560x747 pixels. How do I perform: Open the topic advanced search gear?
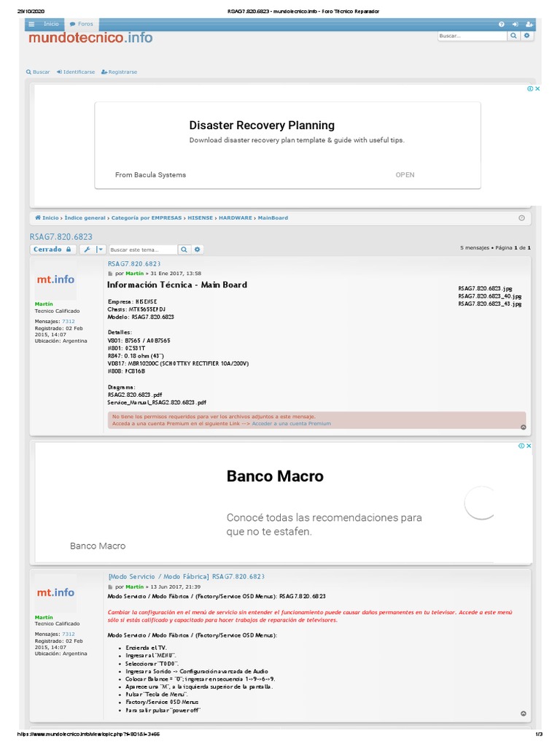[x=197, y=249]
